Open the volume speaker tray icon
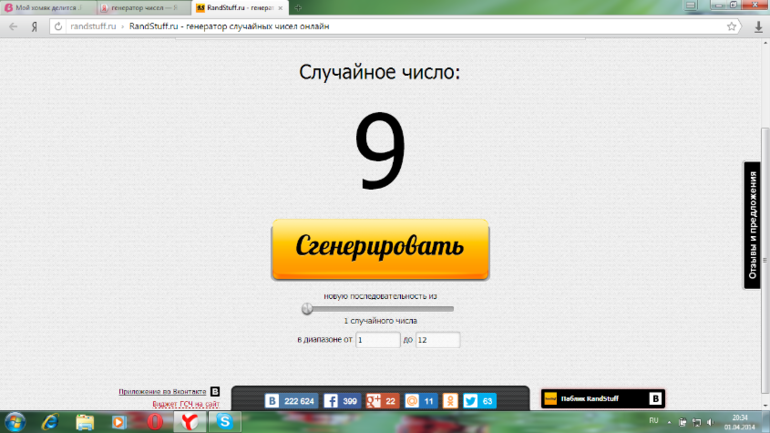This screenshot has height=433, width=770. coord(710,422)
